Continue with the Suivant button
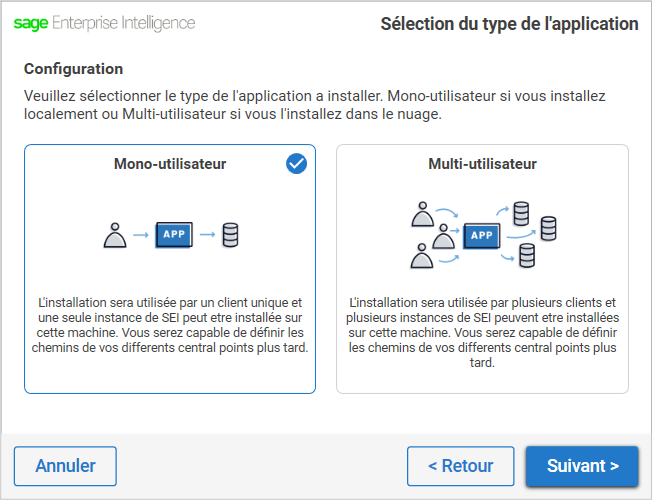 582,466
